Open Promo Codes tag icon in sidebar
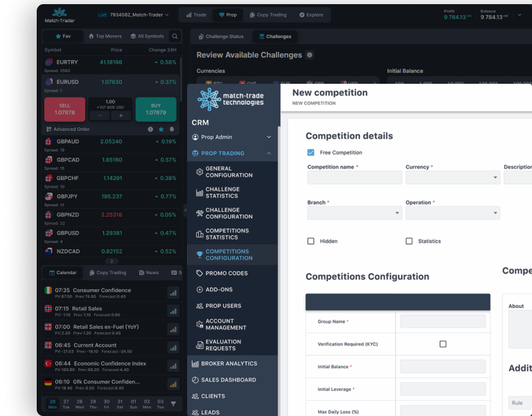Viewport: 532px width, 416px height. tap(199, 273)
